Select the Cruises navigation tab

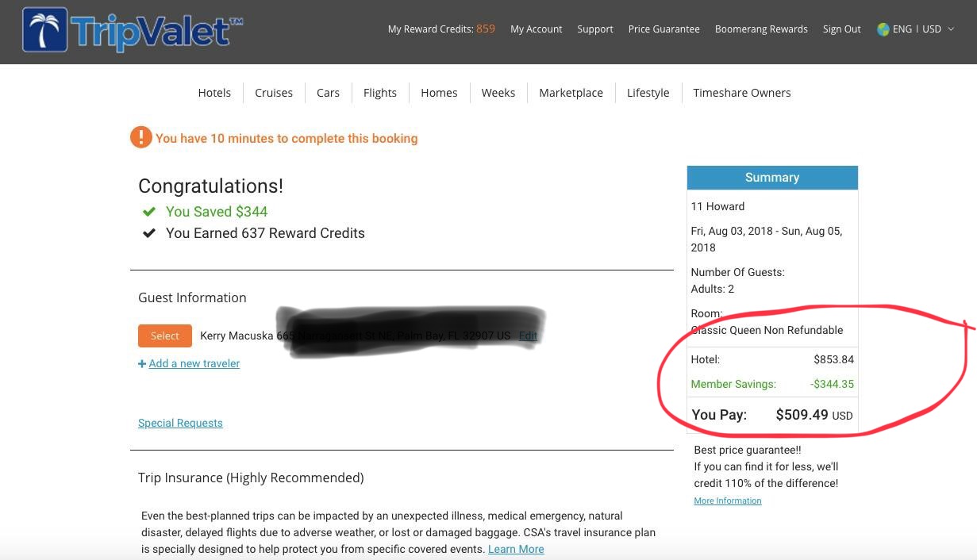point(274,93)
